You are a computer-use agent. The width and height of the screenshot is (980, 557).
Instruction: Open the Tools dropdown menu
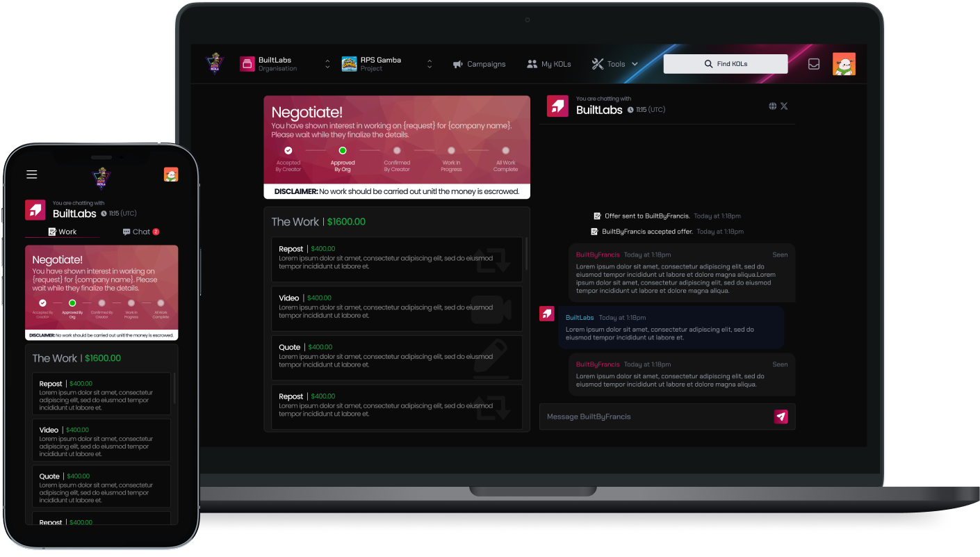615,64
